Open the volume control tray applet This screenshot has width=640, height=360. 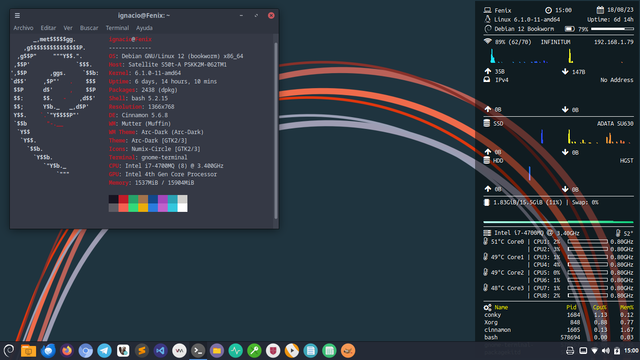pos(606,351)
